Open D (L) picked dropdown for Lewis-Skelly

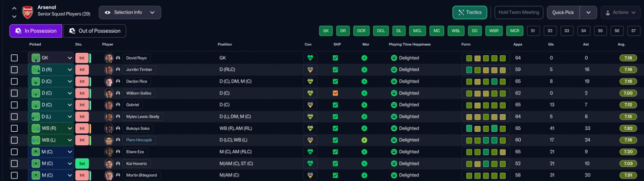click(x=51, y=117)
